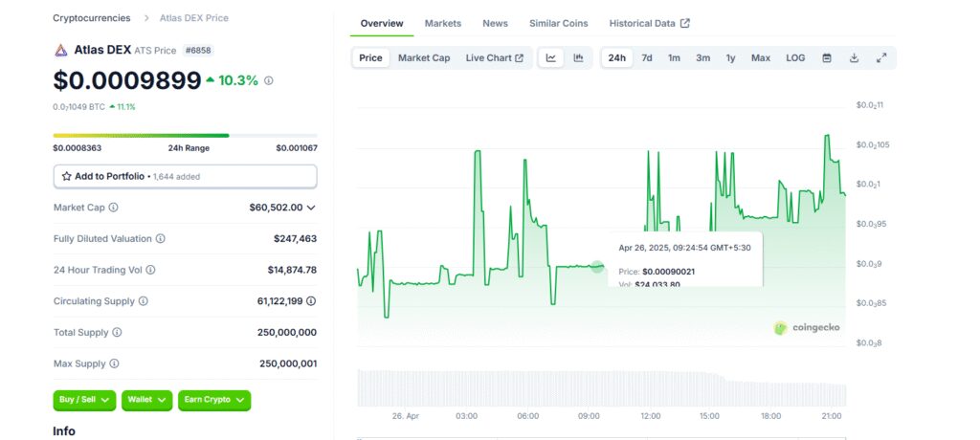This screenshot has height=440, width=980.
Task: Click the Info section heading
Action: 64,431
